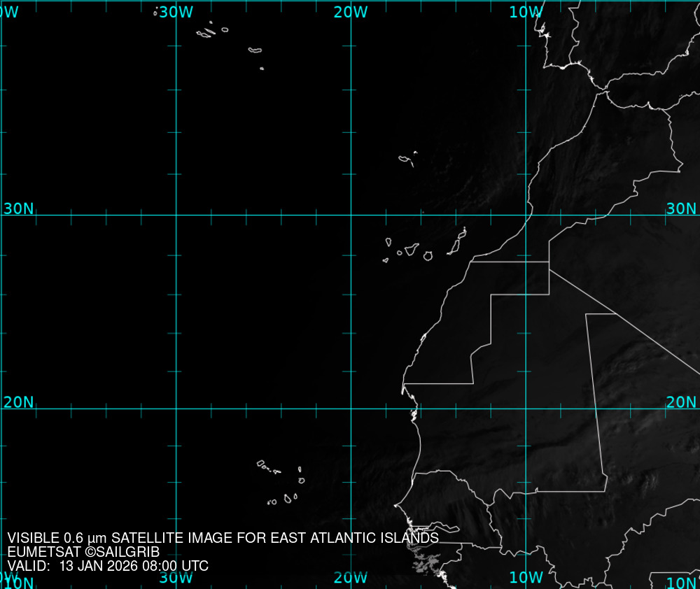Click the grid intersection of 20N and 30W
Viewport: 700px width, 589px height.
click(x=176, y=409)
